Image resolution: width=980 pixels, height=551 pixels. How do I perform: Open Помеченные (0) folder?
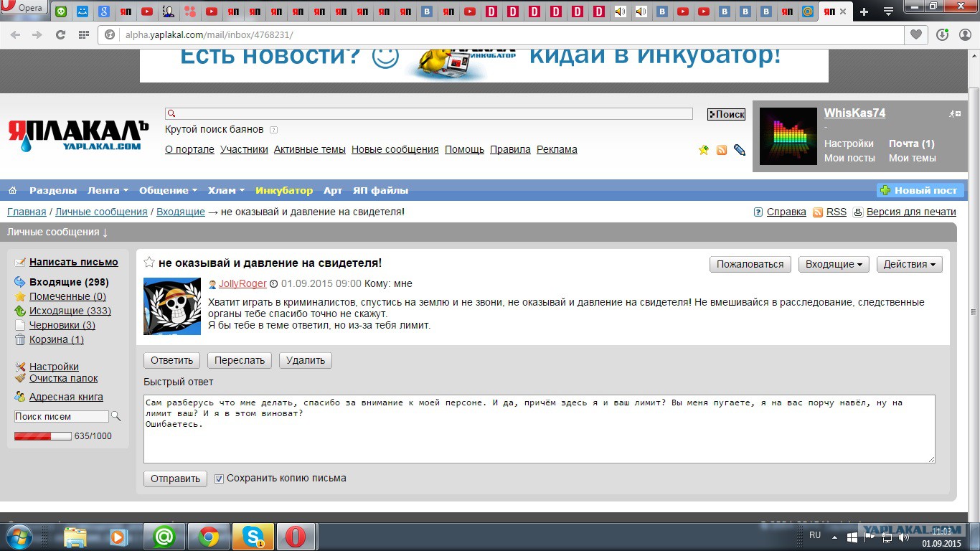pyautogui.click(x=67, y=296)
